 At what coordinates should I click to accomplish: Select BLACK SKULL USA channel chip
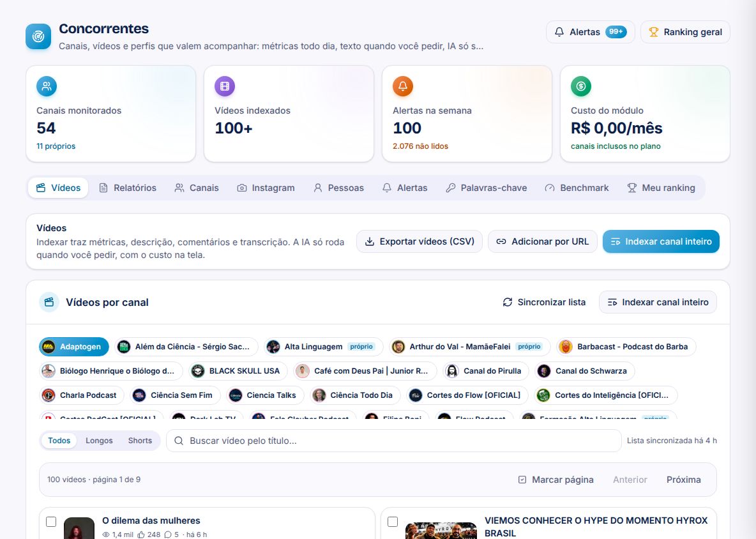tap(238, 371)
